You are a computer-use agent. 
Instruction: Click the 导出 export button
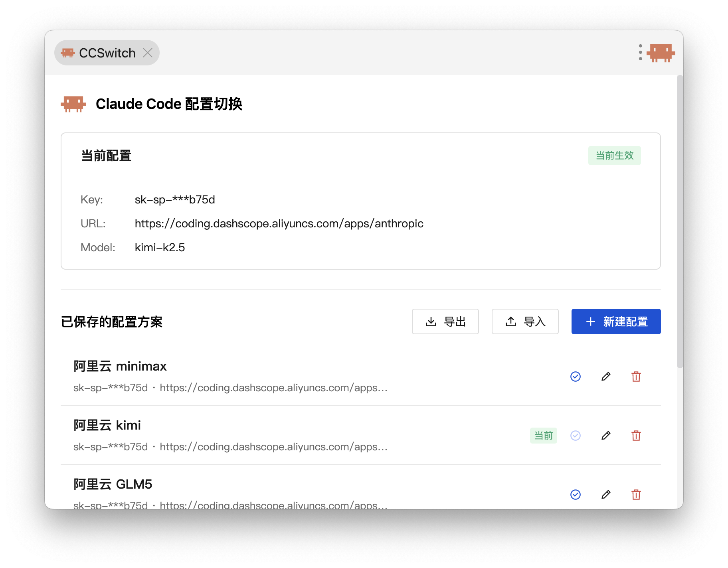pos(445,321)
